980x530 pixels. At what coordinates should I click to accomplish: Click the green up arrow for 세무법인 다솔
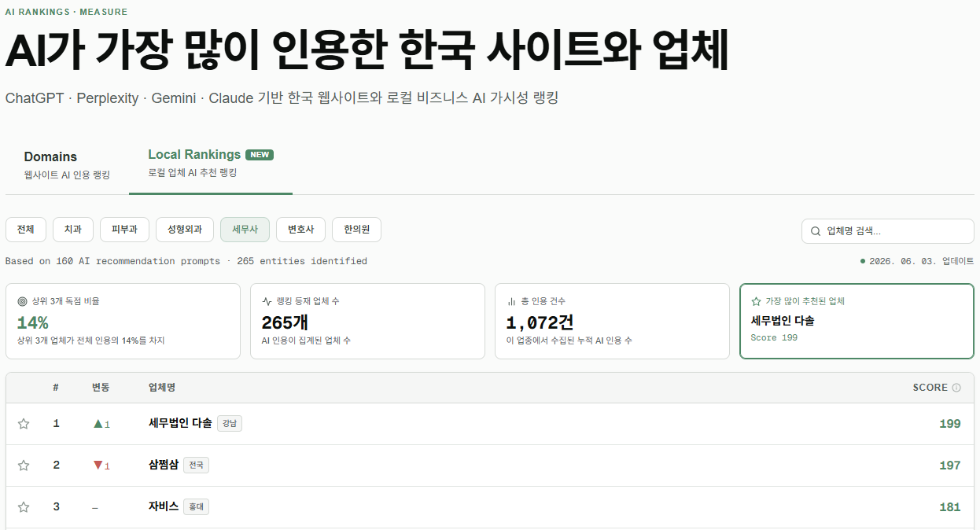98,424
